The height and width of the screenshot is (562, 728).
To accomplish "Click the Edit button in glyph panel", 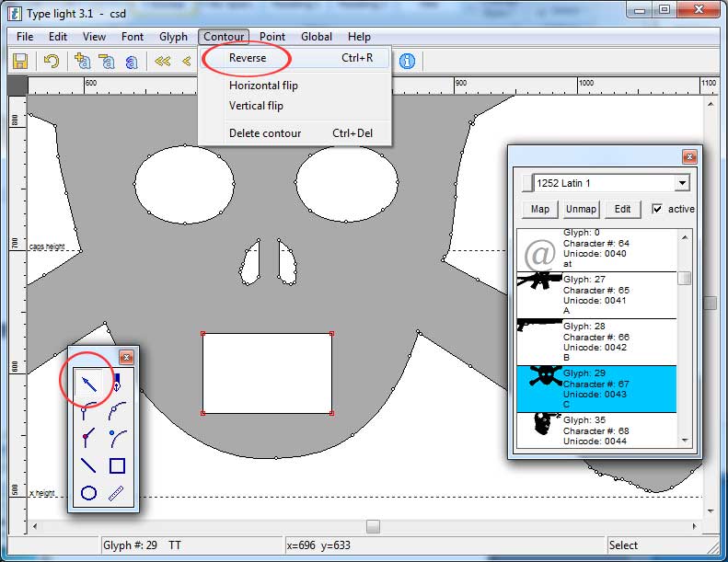I will coord(622,209).
